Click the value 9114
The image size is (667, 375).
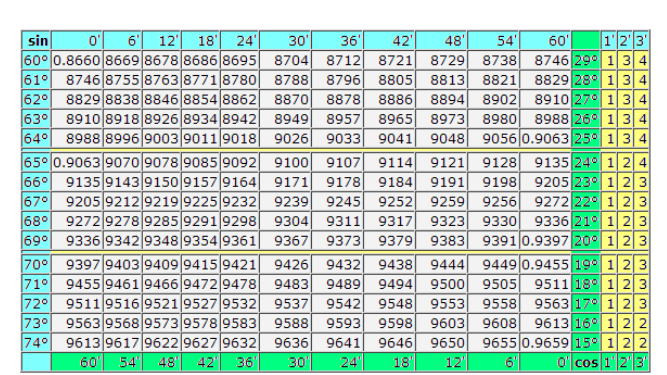(389, 162)
